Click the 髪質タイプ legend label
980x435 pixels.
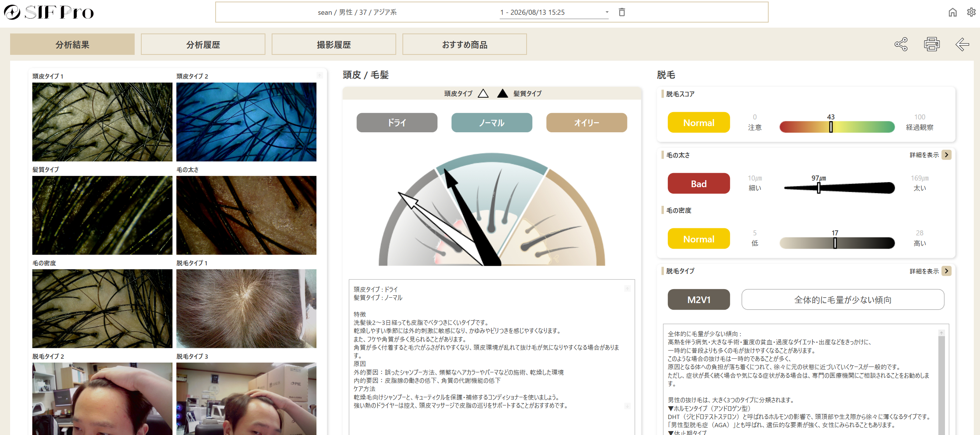coord(527,93)
